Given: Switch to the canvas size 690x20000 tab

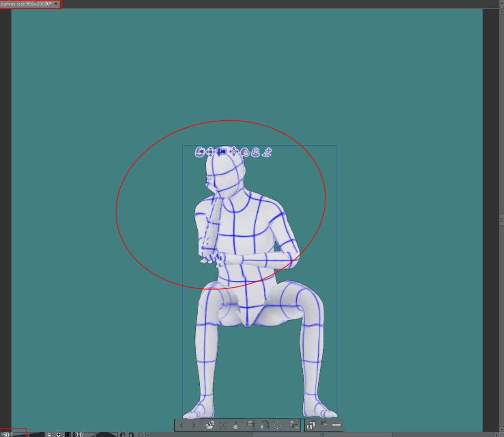Looking at the screenshot, I should pyautogui.click(x=26, y=4).
